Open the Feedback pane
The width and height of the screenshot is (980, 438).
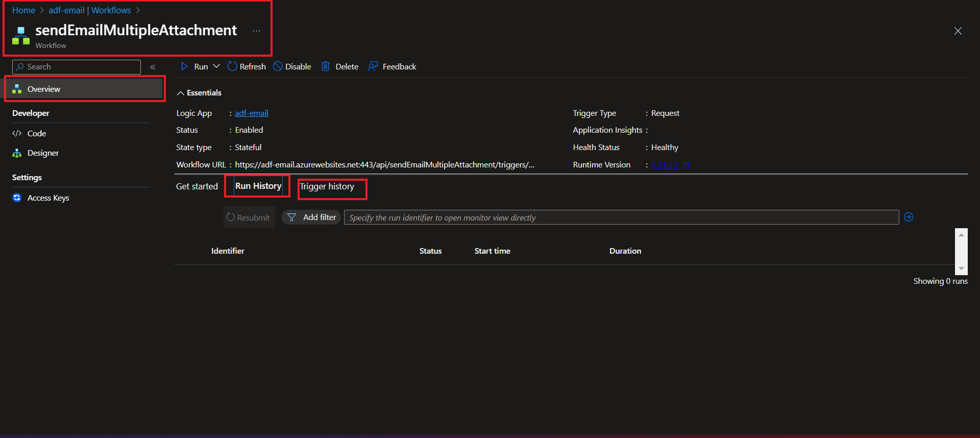pyautogui.click(x=392, y=66)
